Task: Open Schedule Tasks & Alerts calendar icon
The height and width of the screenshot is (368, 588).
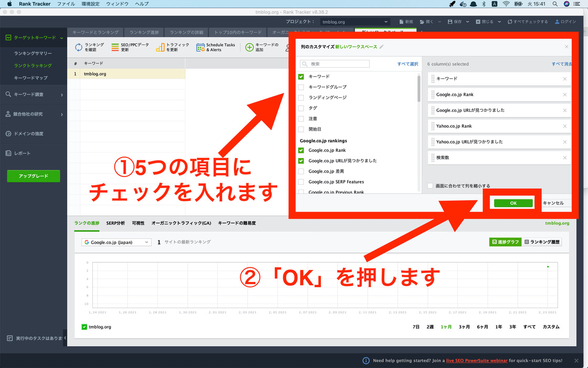Action: point(200,47)
